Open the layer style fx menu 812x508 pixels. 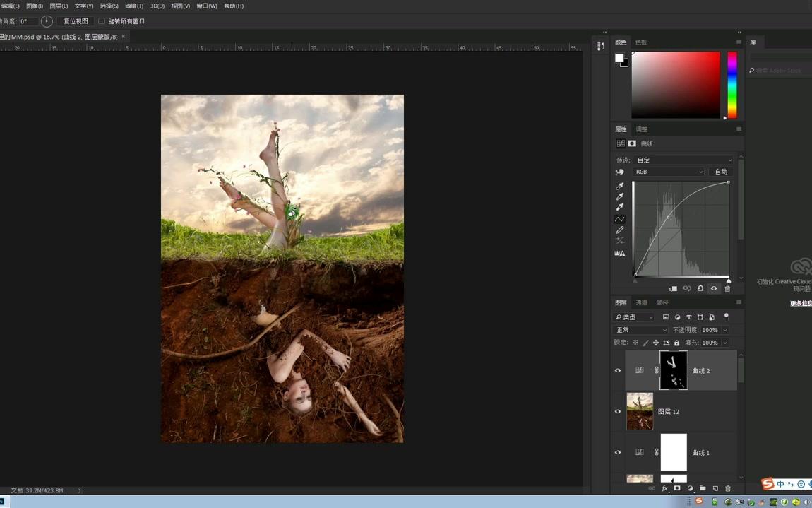[664, 488]
